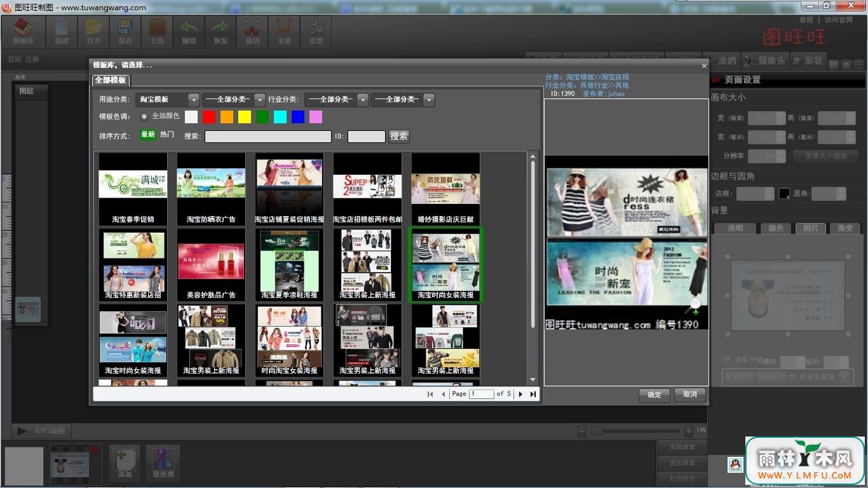Image resolution: width=868 pixels, height=488 pixels.
Task: Filter by green color swatch
Action: pyautogui.click(x=262, y=117)
